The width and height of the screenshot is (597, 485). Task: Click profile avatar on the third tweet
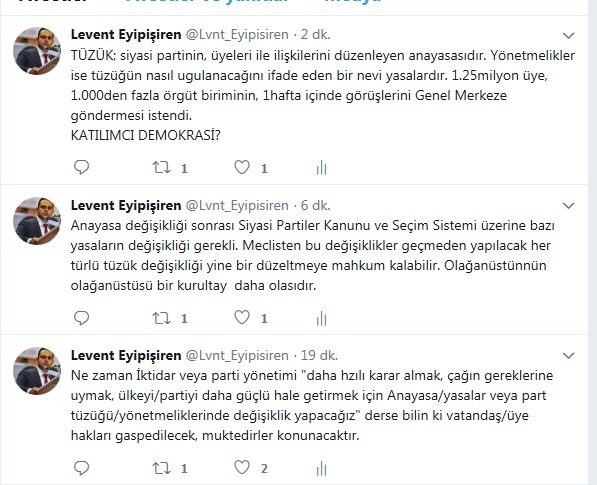[x=37, y=370]
